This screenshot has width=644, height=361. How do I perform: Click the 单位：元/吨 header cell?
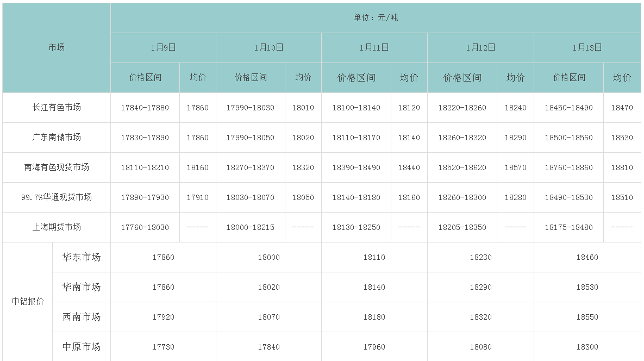tap(376, 18)
